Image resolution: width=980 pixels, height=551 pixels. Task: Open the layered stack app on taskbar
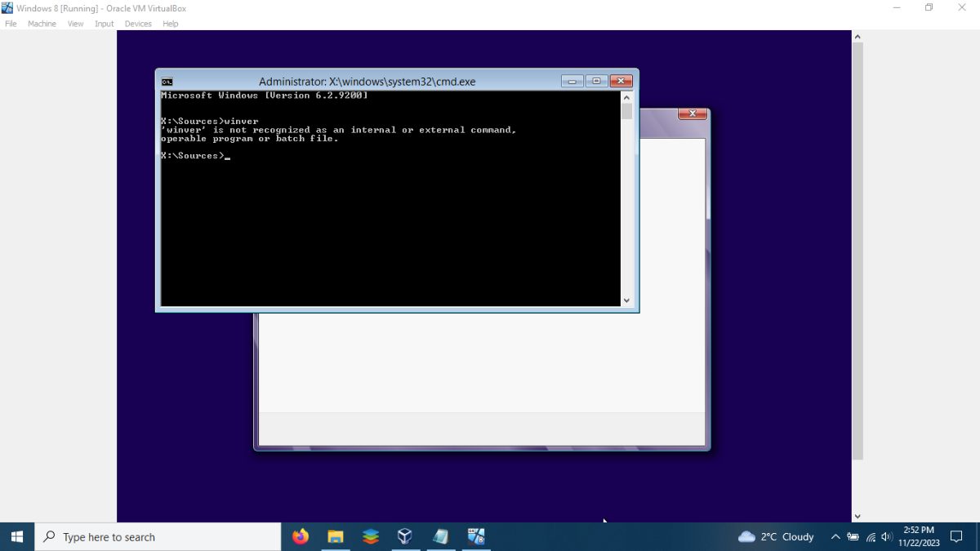coord(371,536)
